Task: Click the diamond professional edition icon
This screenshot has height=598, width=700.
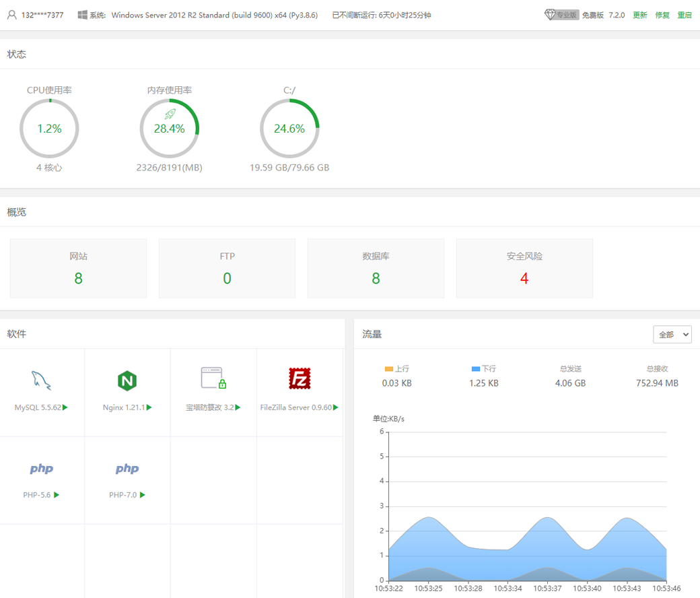Action: click(x=550, y=15)
